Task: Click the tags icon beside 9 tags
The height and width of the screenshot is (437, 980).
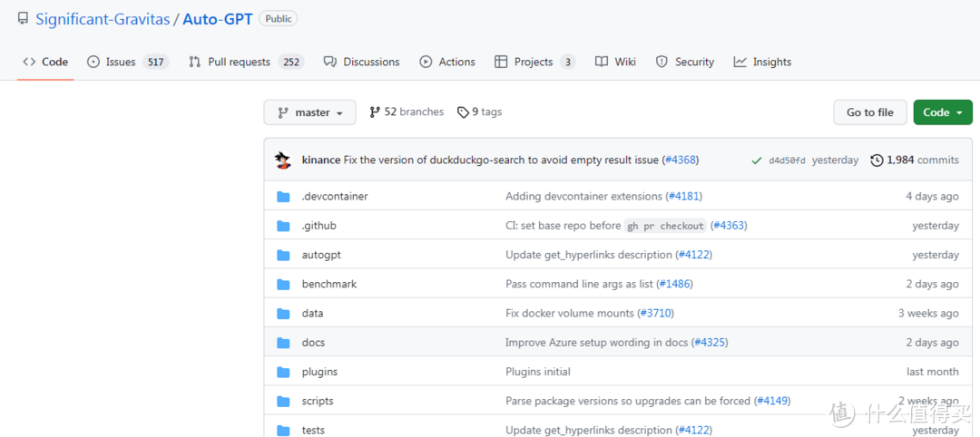Action: 463,112
